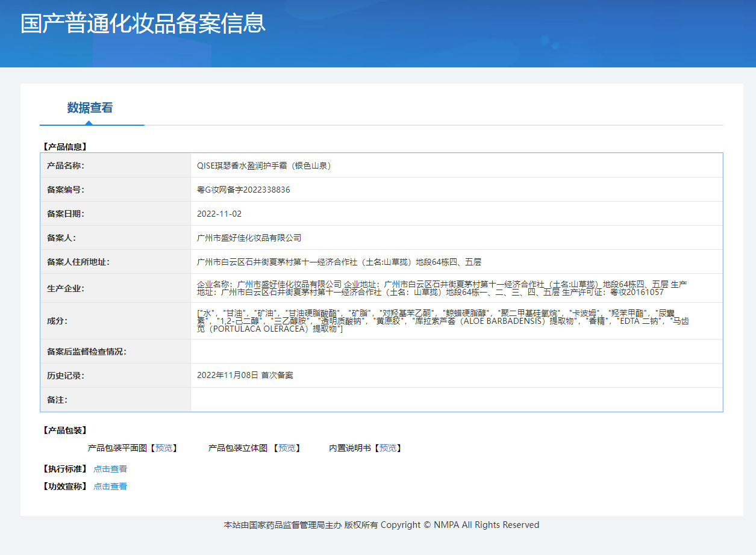This screenshot has width=756, height=555.
Task: Click the NMPA copyright footer text
Action: tap(381, 525)
